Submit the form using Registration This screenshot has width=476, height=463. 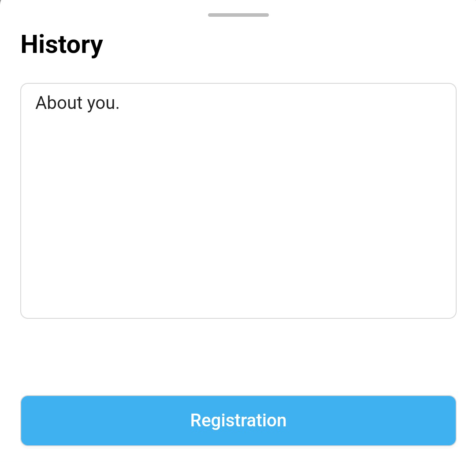(x=238, y=420)
